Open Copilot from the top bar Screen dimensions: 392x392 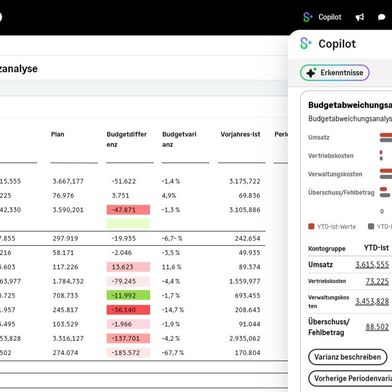point(322,17)
